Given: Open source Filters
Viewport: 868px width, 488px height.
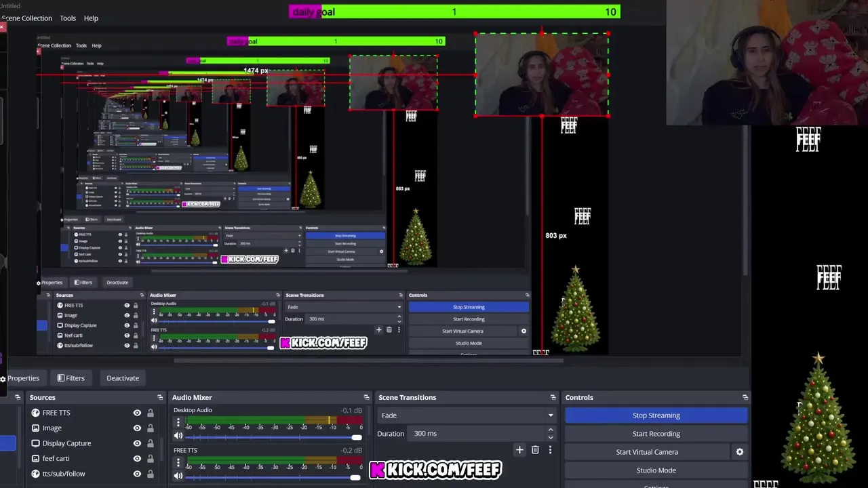Looking at the screenshot, I should coord(71,378).
